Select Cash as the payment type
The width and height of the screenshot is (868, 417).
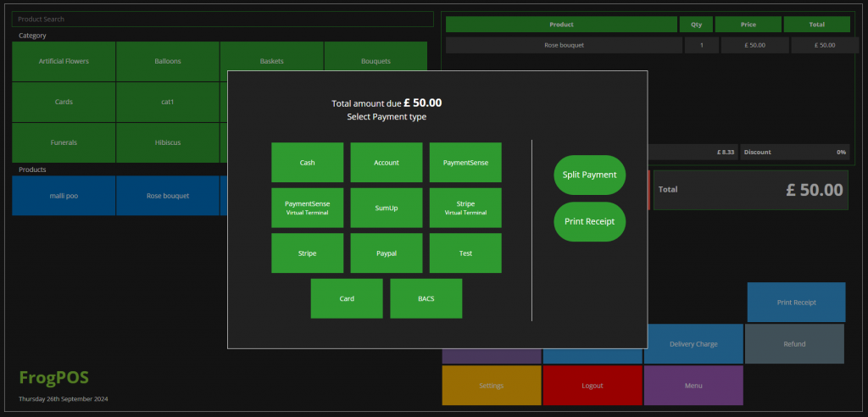pyautogui.click(x=307, y=163)
